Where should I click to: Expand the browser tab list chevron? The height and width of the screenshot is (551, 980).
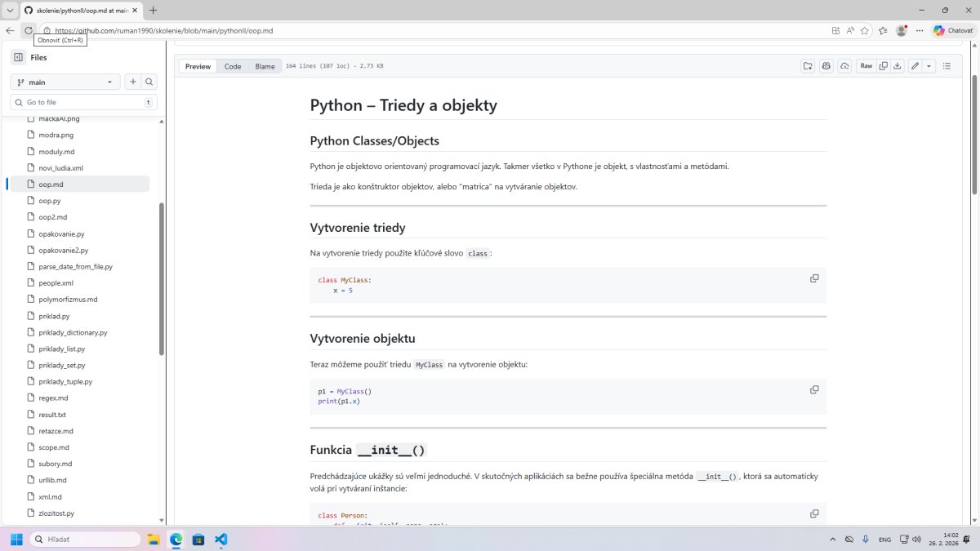10,10
